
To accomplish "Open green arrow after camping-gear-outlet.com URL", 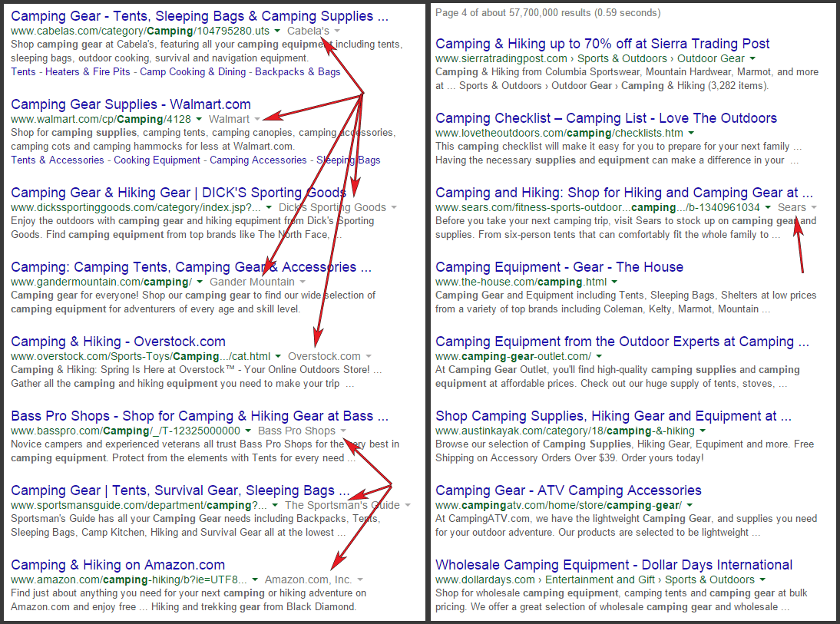I will tap(599, 356).
